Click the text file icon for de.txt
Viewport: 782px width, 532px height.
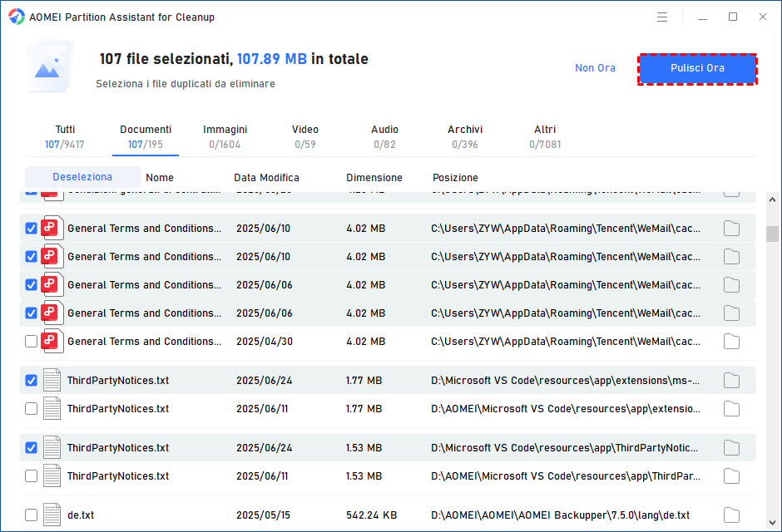coord(52,515)
